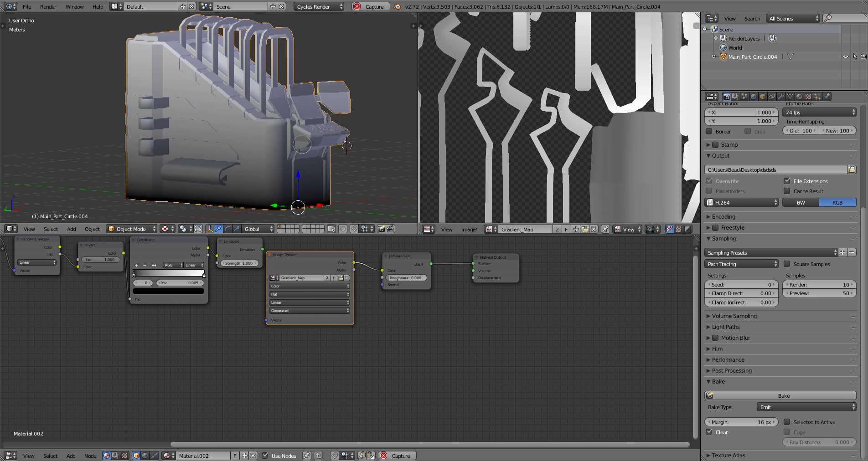Open the Particles properties tab
The height and width of the screenshot is (461, 868).
pyautogui.click(x=817, y=97)
